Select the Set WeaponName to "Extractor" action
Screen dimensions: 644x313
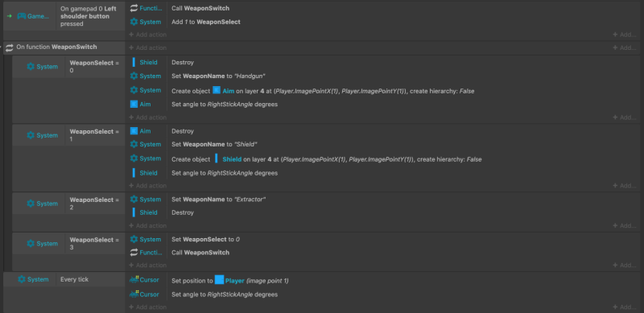point(219,200)
